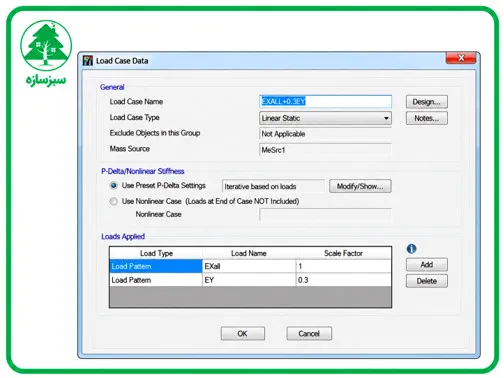Click the blue info icon above Add
The width and height of the screenshot is (504, 378).
pyautogui.click(x=411, y=249)
